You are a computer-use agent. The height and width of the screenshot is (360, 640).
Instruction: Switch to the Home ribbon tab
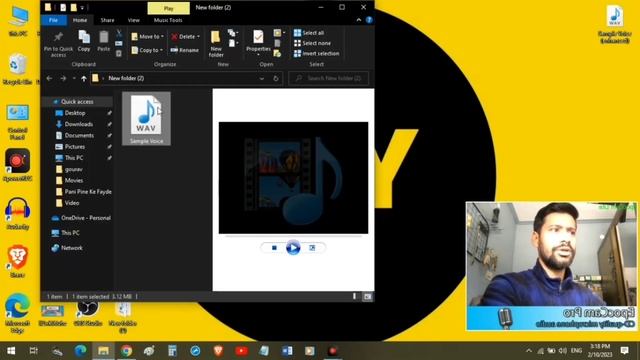pos(80,20)
